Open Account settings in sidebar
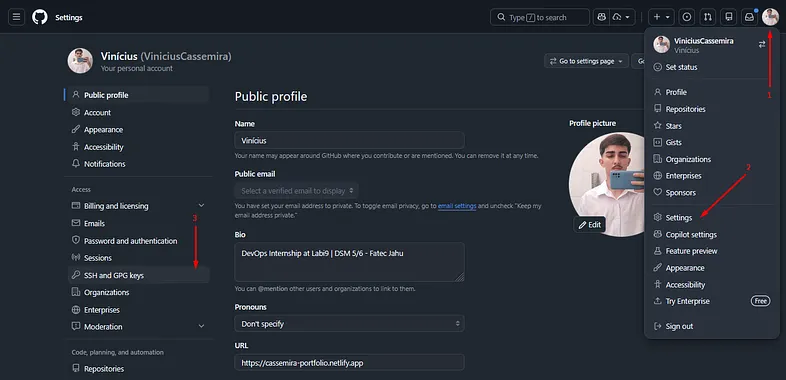 137,112
